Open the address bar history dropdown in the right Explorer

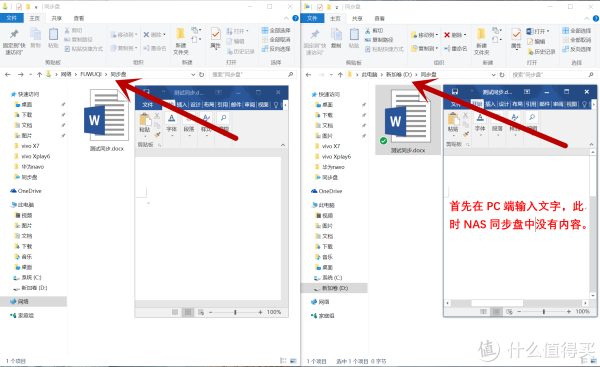coord(494,75)
